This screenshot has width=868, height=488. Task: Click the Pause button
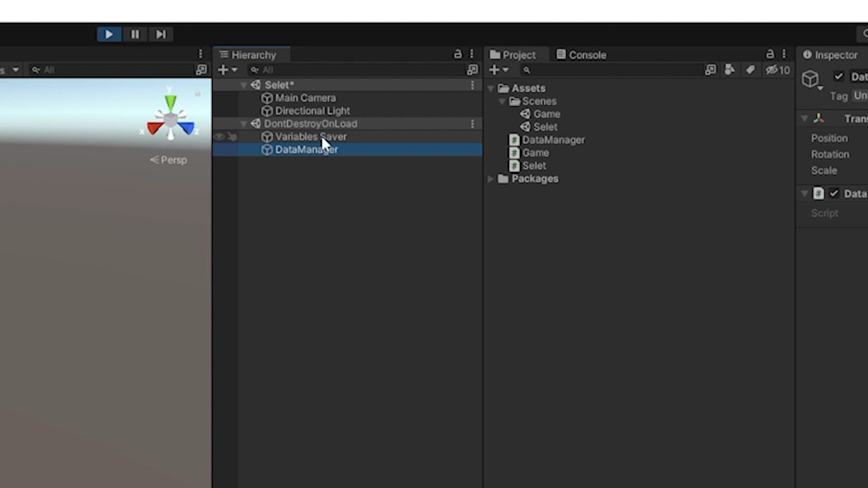pyautogui.click(x=135, y=34)
